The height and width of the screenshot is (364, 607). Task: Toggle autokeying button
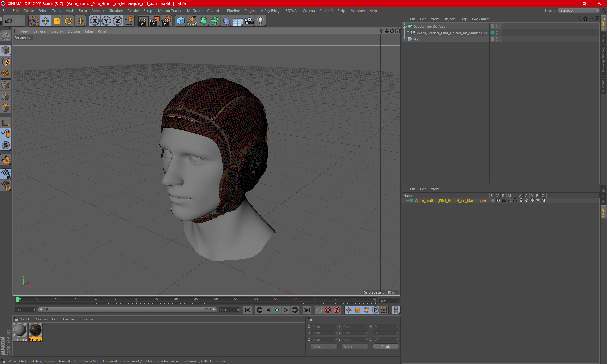[x=328, y=310]
